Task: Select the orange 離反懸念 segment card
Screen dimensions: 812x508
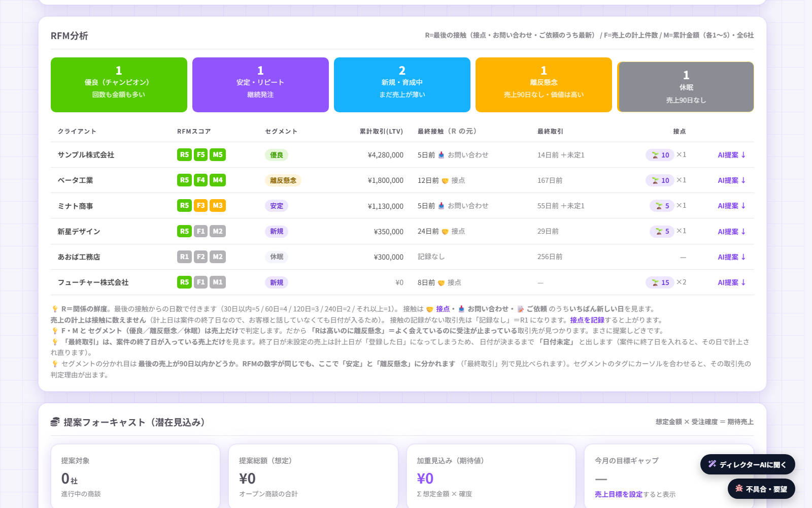Action: tap(544, 85)
